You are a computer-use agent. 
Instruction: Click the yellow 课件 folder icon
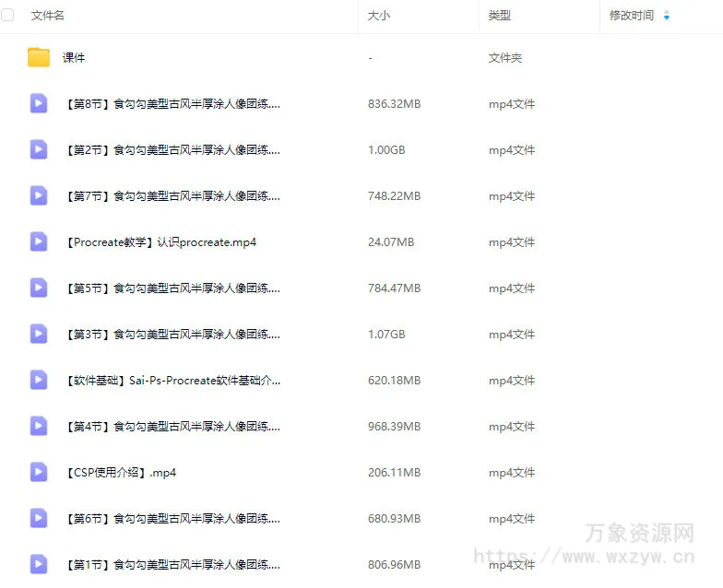pos(39,57)
